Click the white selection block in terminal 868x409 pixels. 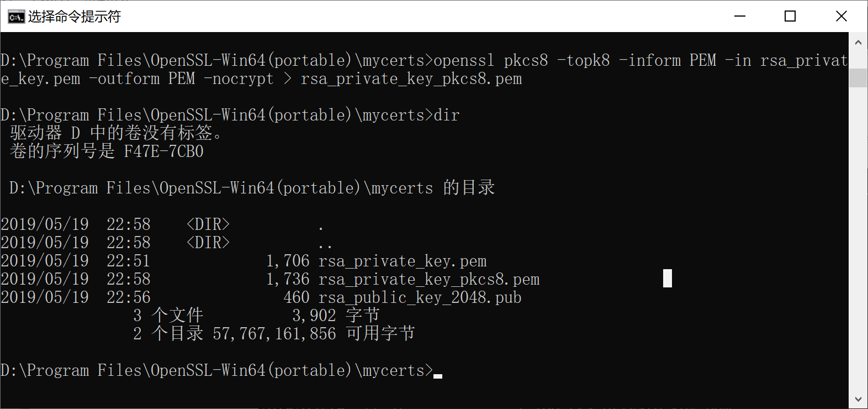(x=668, y=279)
